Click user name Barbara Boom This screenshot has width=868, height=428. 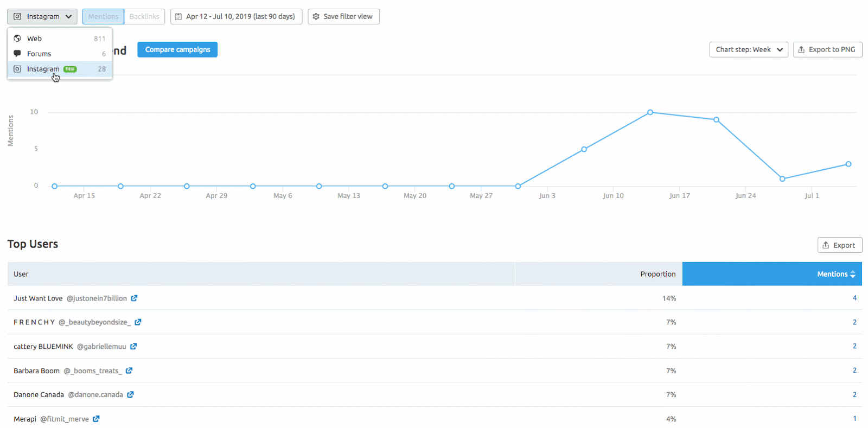click(x=36, y=371)
